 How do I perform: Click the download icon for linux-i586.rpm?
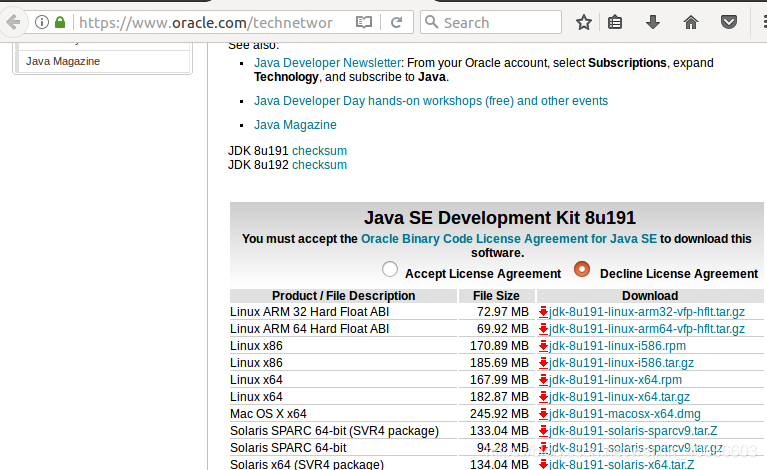click(543, 346)
